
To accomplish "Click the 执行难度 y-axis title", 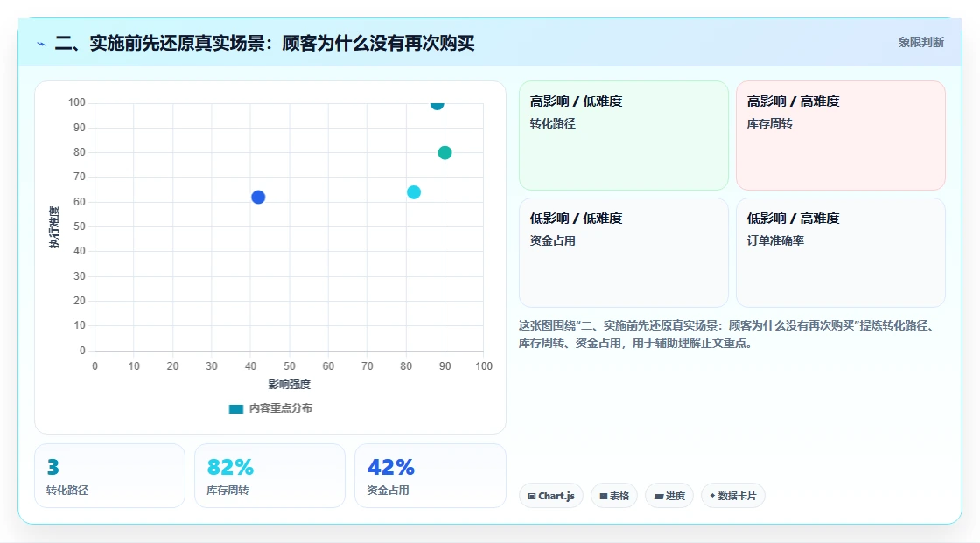I will 54,226.
